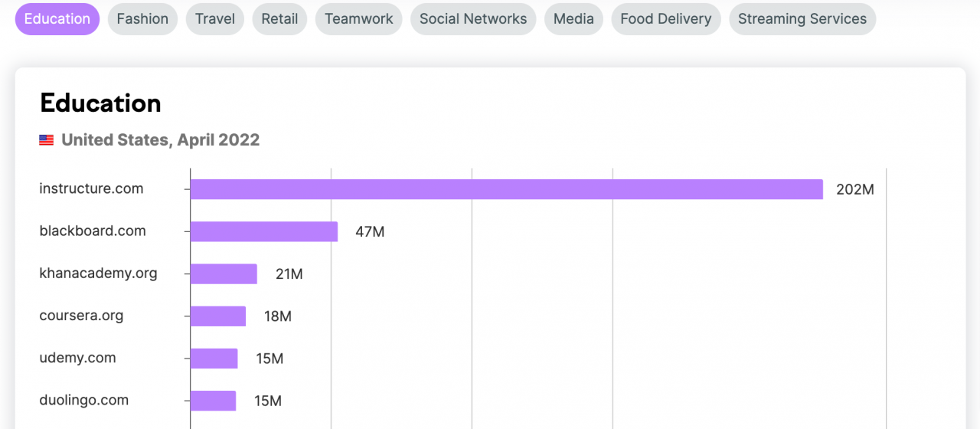The image size is (980, 429).
Task: Select the khanacademy.org chart bar
Action: click(224, 273)
